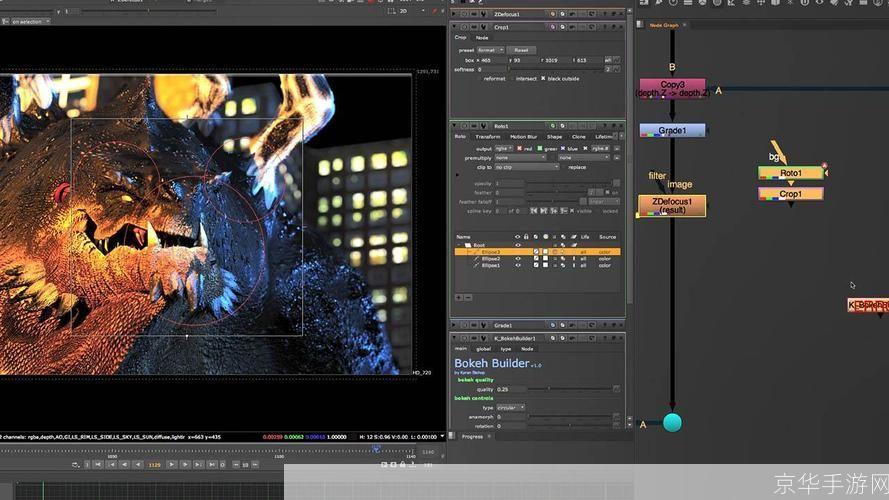Adjust the anamorph slider in Bokeh Builder
The image size is (889, 500).
[x=570, y=417]
